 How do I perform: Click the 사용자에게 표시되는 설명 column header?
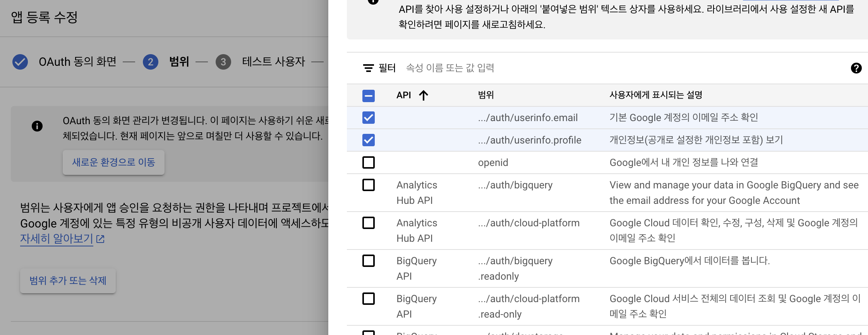(656, 95)
